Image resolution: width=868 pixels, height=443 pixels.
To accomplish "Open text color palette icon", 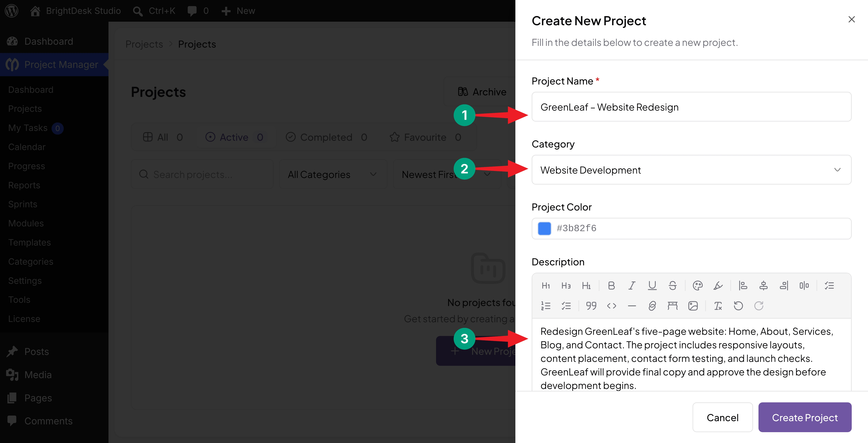I will (x=697, y=286).
